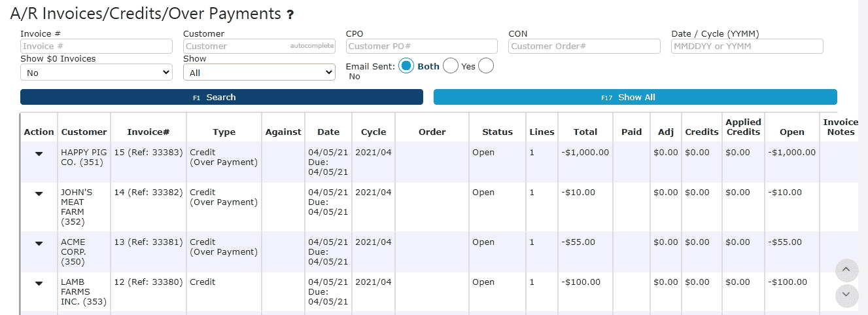Expand action arrow for JOHN'S MEAT FARM row
The width and height of the screenshot is (868, 315).
(x=39, y=193)
